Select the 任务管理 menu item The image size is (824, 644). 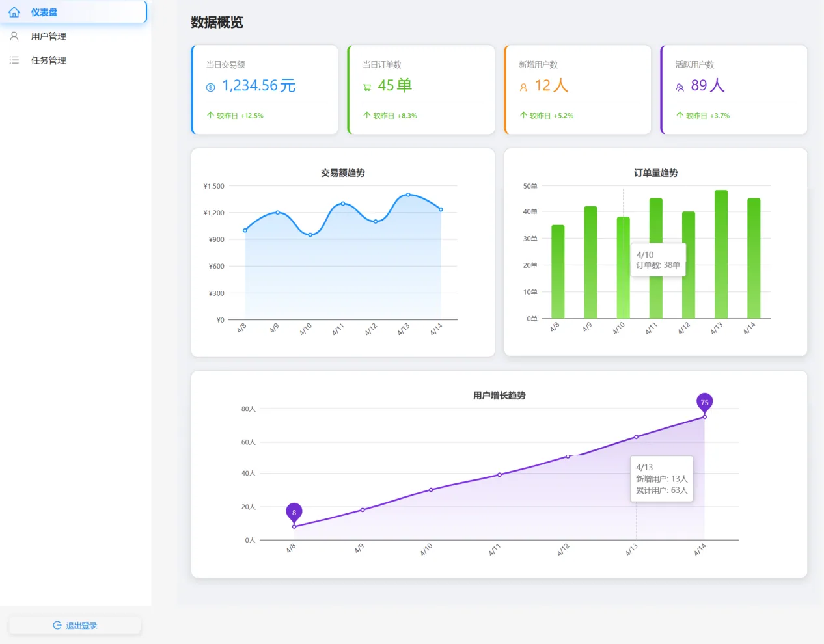(x=73, y=60)
